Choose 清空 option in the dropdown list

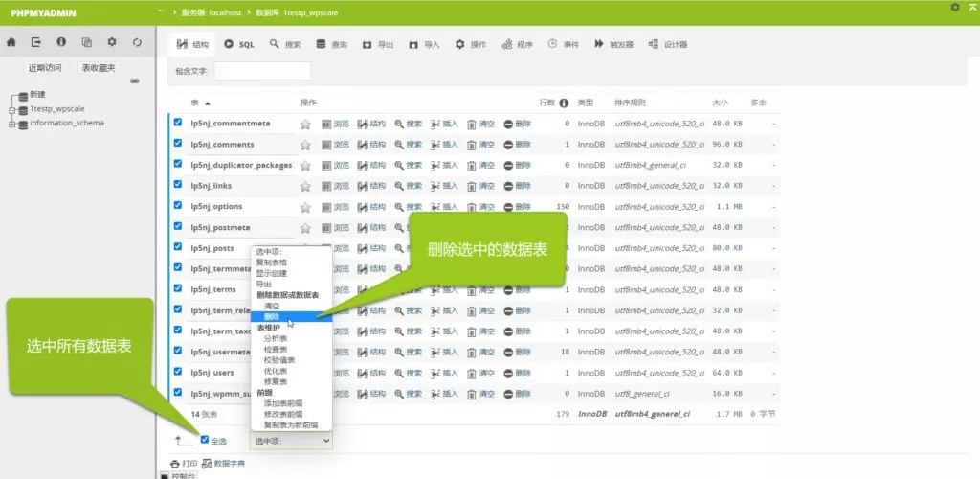click(x=291, y=306)
